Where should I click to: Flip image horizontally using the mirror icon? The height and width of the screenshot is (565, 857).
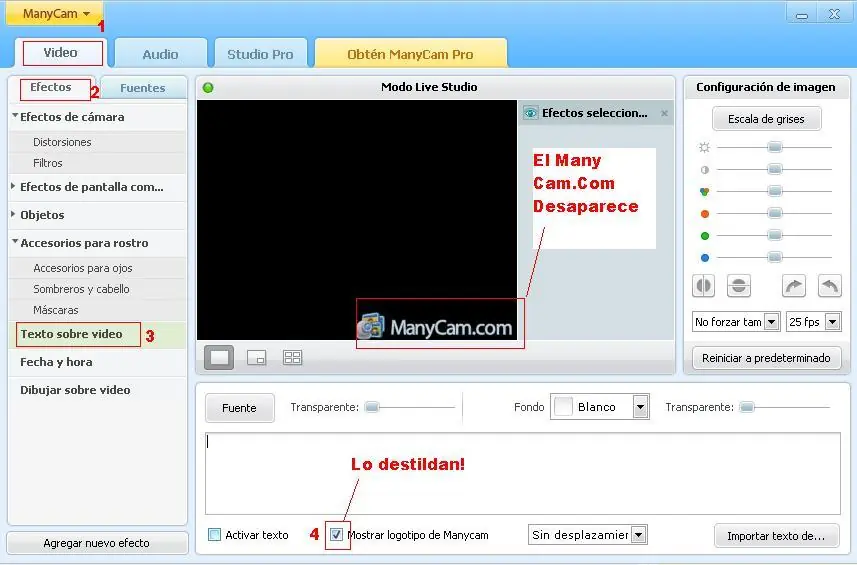click(x=703, y=286)
